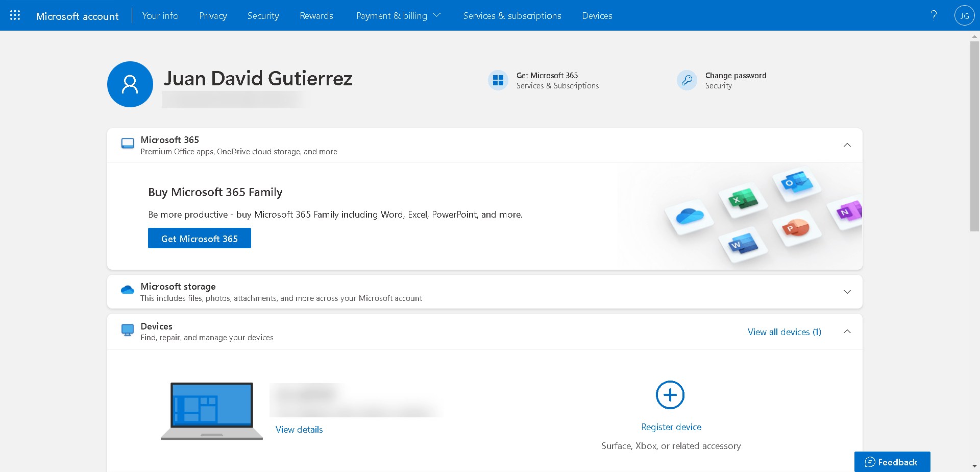Click the Microsoft account home link
980x472 pixels.
(78, 16)
